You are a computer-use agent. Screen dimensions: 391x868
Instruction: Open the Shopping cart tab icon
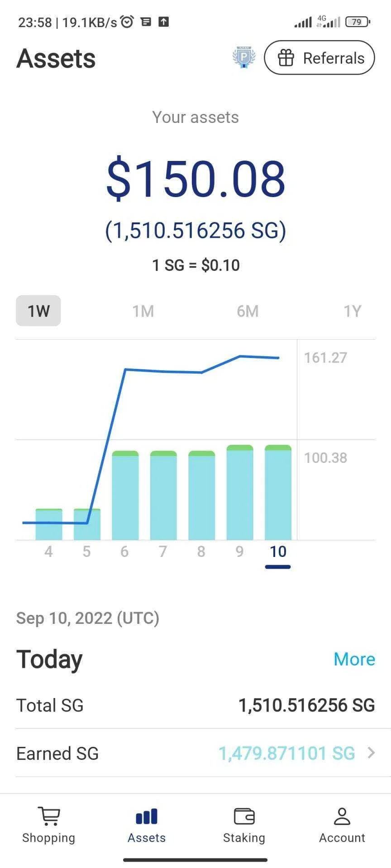coord(48,816)
